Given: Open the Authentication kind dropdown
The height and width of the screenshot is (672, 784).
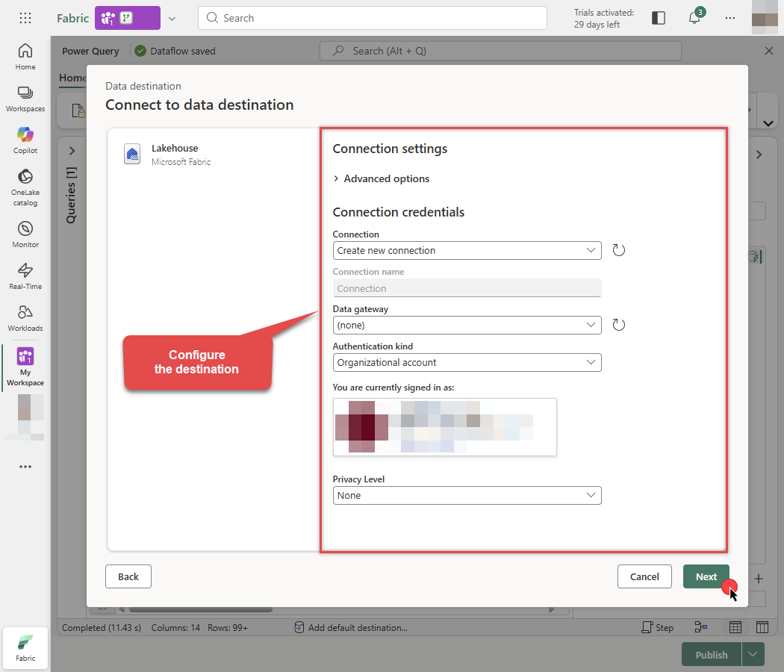Looking at the screenshot, I should point(467,362).
